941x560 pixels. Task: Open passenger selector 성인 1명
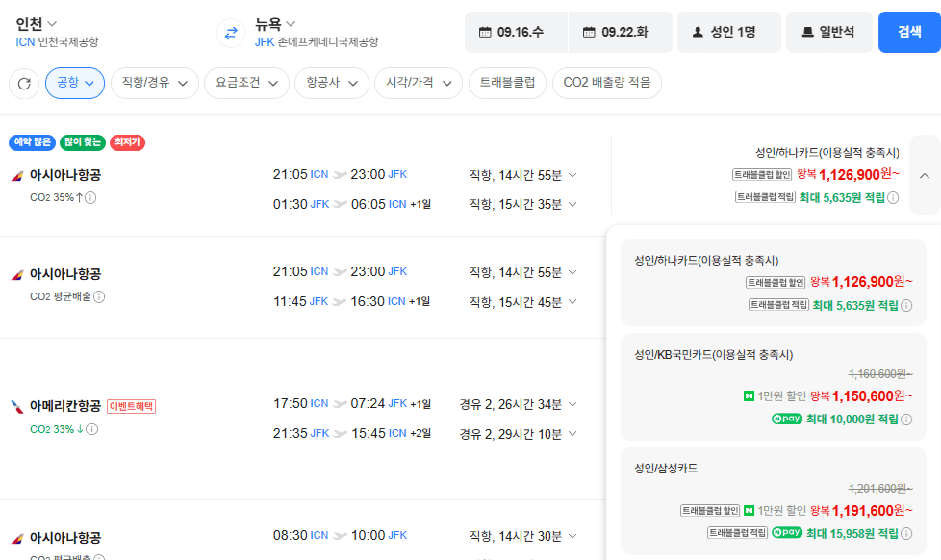[x=729, y=33]
